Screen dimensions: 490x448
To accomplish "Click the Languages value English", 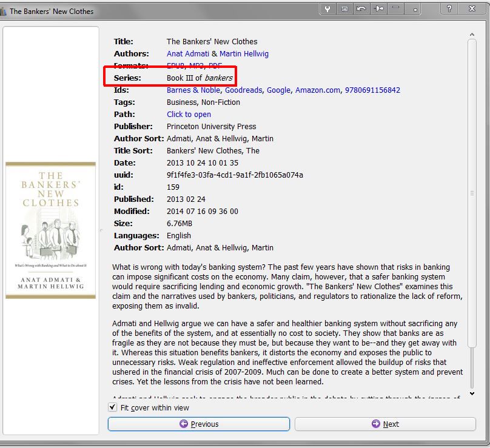I will (x=179, y=236).
